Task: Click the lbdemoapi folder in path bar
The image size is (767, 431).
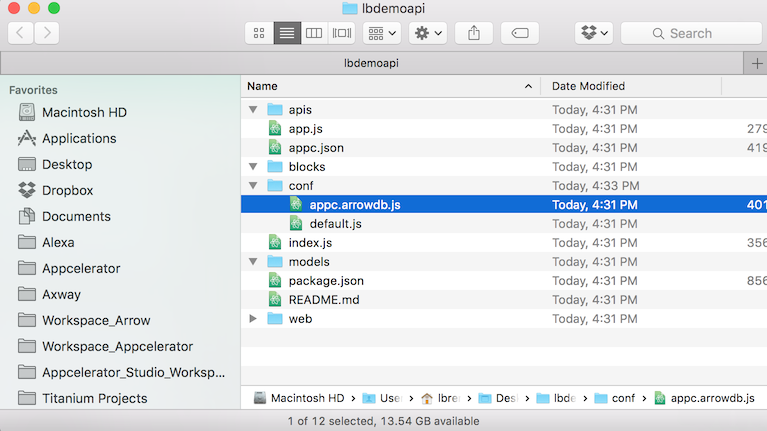Action: coord(556,398)
